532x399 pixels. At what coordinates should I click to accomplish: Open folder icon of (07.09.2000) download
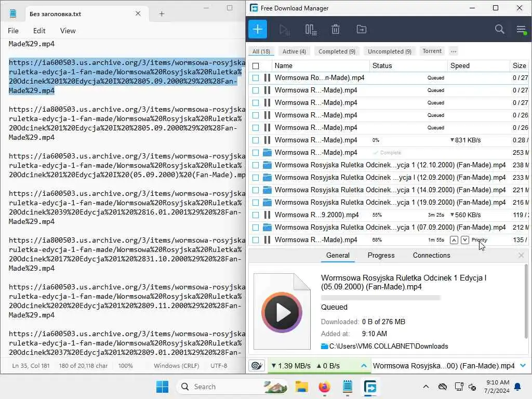[268, 228]
